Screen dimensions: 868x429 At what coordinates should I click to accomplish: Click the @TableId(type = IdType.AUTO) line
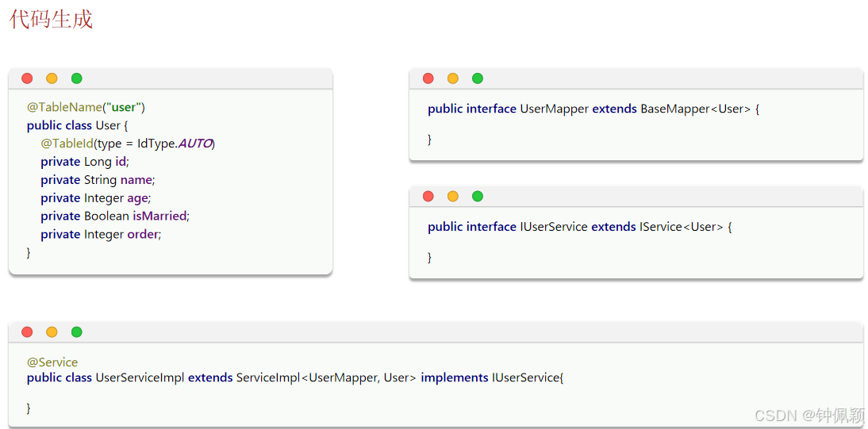click(x=127, y=144)
